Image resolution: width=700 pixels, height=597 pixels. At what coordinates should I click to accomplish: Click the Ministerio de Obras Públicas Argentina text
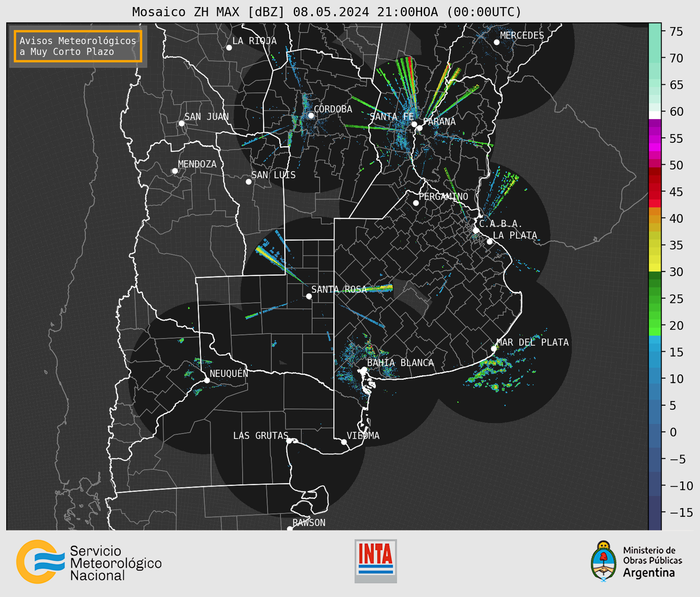[652, 561]
